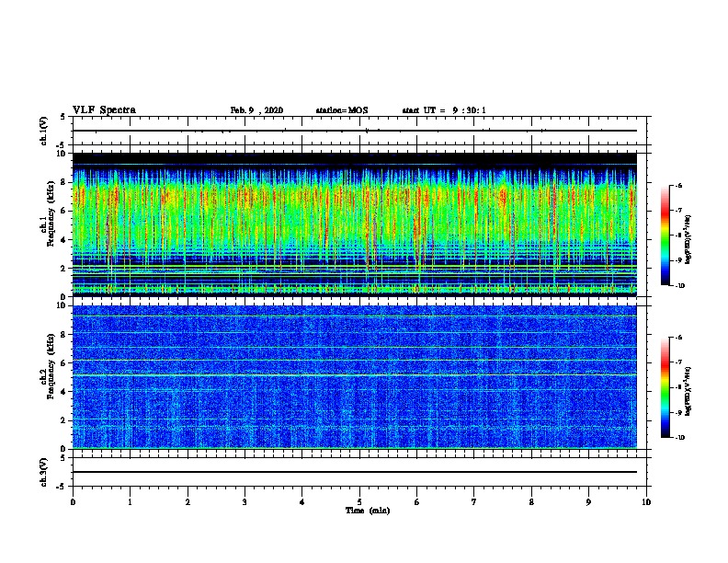Click the 'VLF Spectra' plot title
This screenshot has height=563, width=728.
[x=104, y=109]
